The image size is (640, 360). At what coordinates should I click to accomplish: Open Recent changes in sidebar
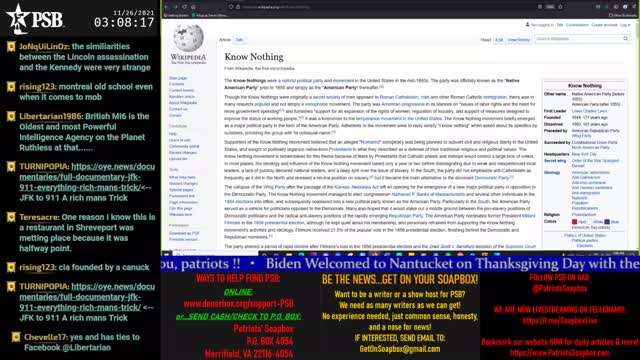(x=183, y=153)
